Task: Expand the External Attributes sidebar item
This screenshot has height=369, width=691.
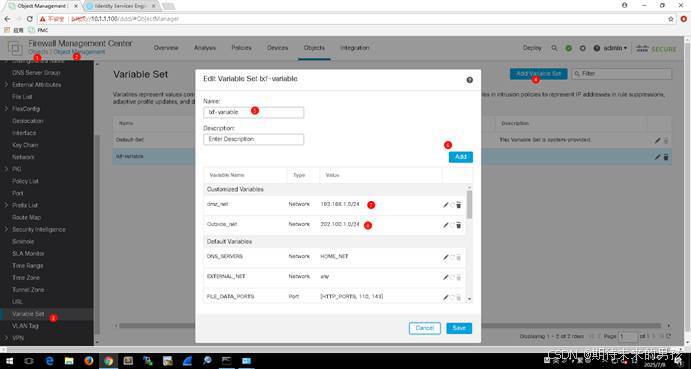Action: click(6, 85)
